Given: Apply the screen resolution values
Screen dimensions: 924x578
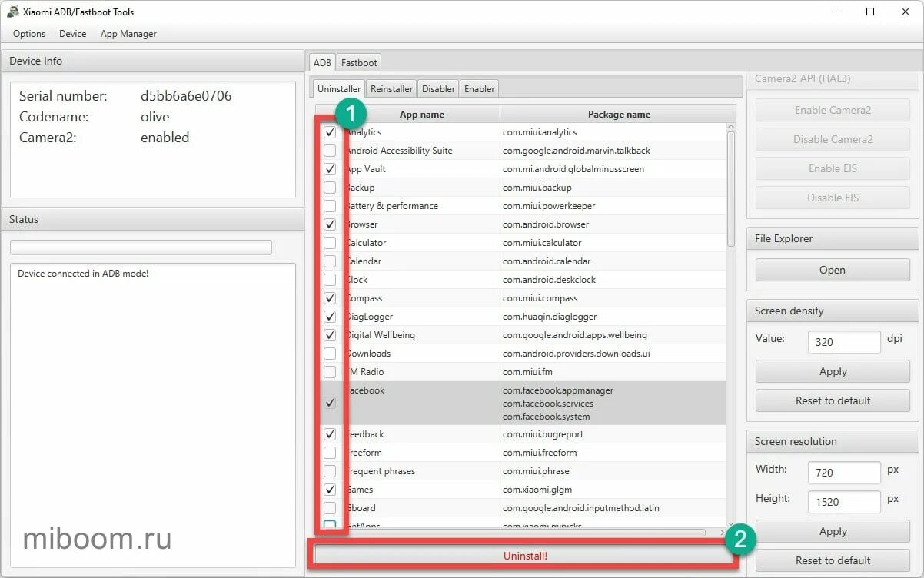Looking at the screenshot, I should pyautogui.click(x=833, y=531).
